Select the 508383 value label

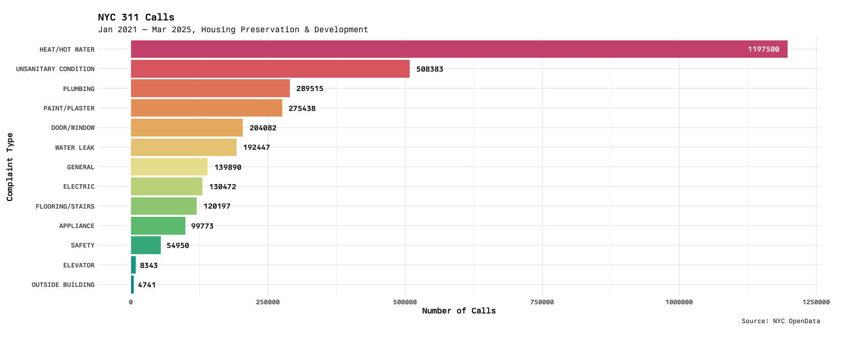tap(430, 69)
